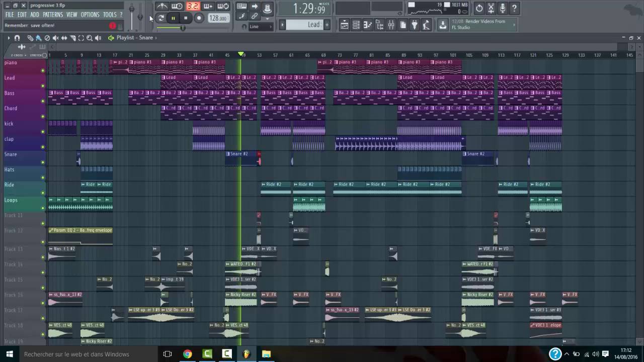The image size is (644, 362).
Task: Select the Zoom tool
Action: [90, 38]
